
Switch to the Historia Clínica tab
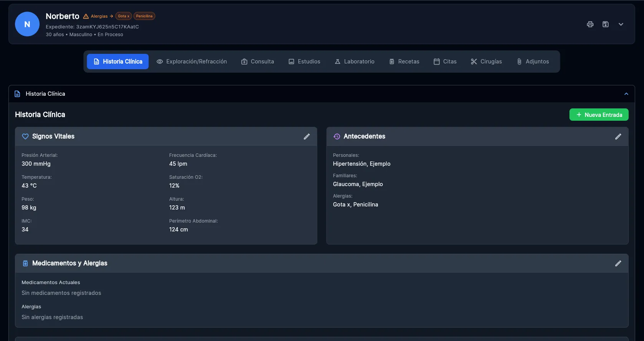tap(118, 62)
